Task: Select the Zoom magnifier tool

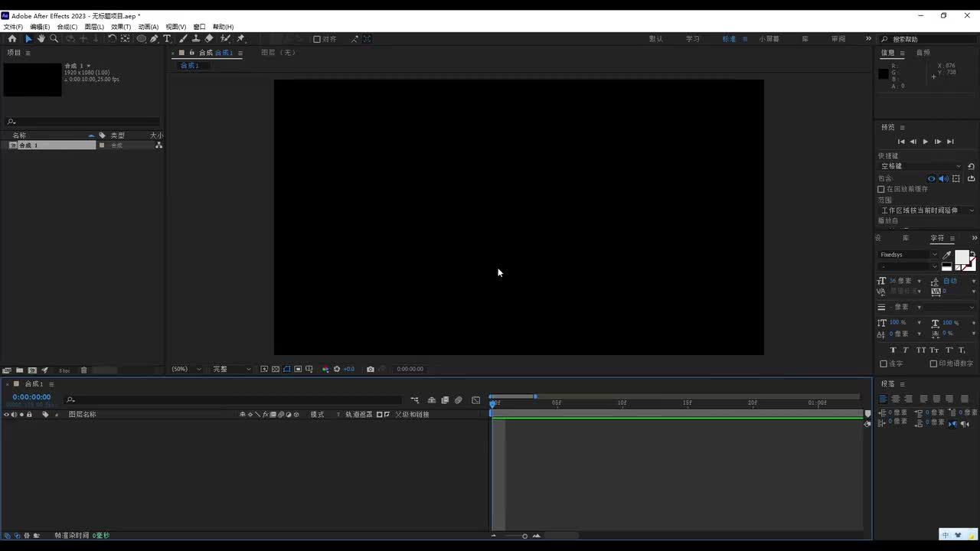Action: click(54, 38)
